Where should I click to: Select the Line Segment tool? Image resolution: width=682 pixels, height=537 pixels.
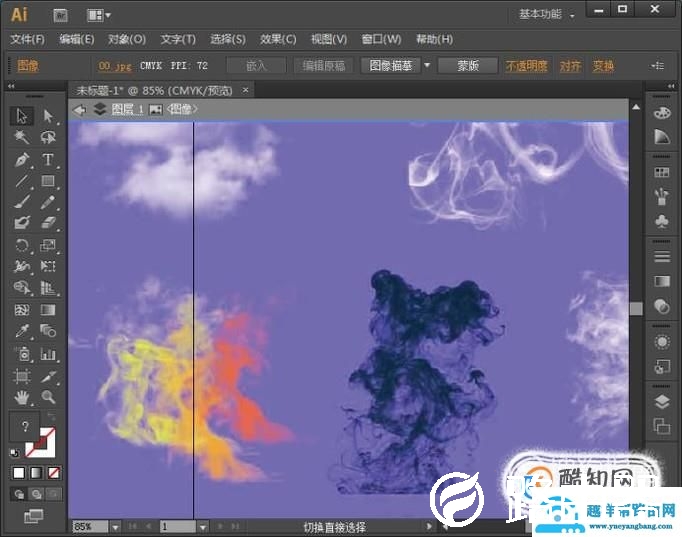coord(21,181)
